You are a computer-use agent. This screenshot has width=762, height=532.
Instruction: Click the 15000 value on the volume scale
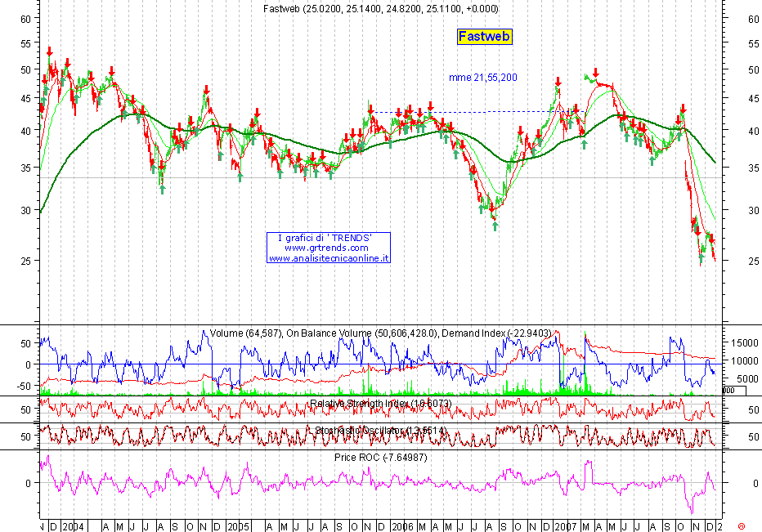[x=744, y=343]
